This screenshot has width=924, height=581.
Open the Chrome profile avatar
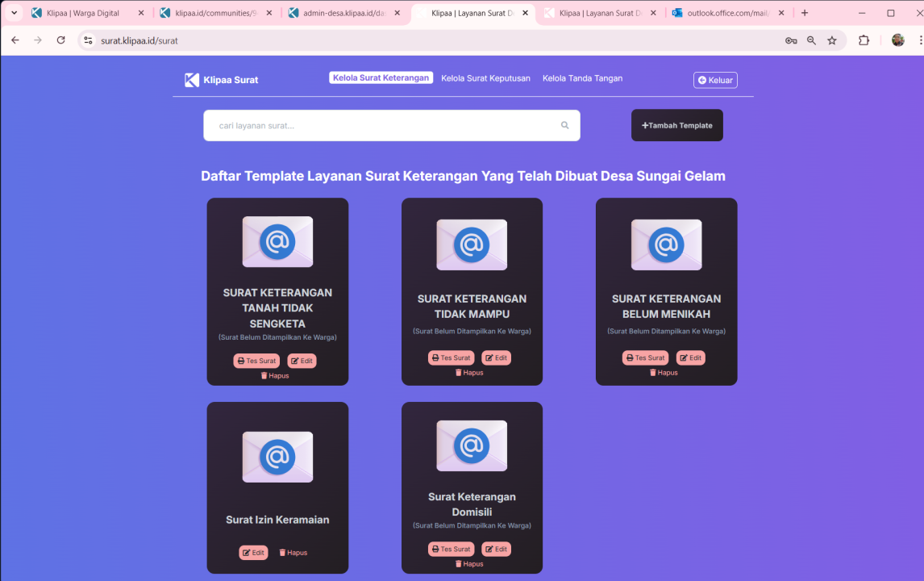click(897, 40)
